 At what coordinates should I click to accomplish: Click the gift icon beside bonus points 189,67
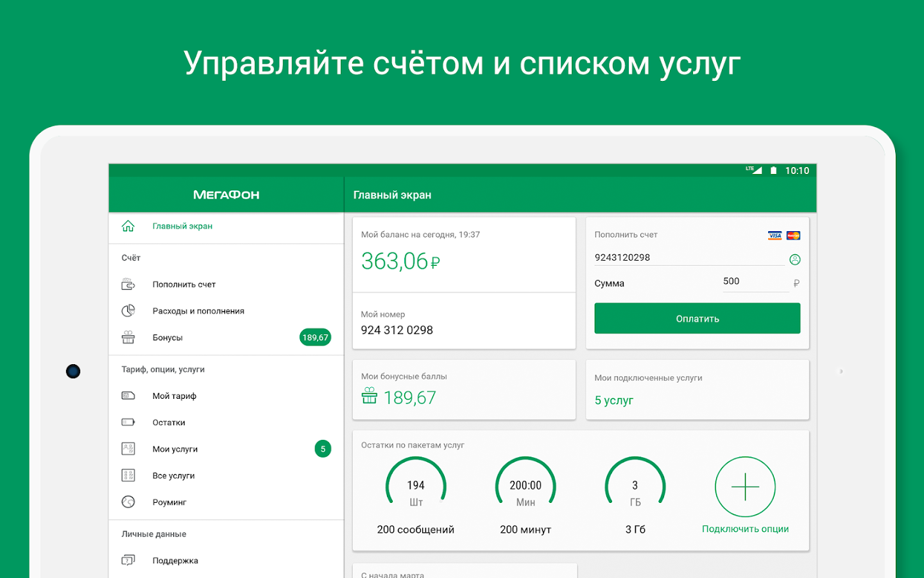[369, 397]
